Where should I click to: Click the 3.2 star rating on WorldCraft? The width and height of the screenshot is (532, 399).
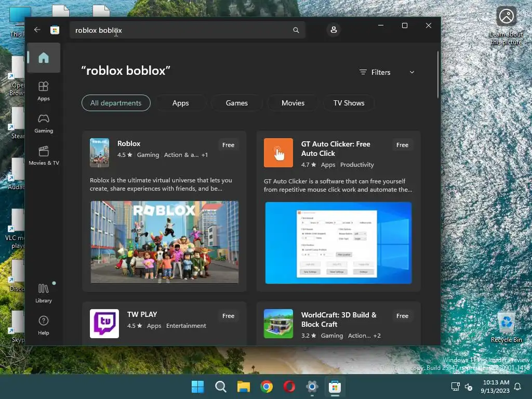[x=309, y=336]
